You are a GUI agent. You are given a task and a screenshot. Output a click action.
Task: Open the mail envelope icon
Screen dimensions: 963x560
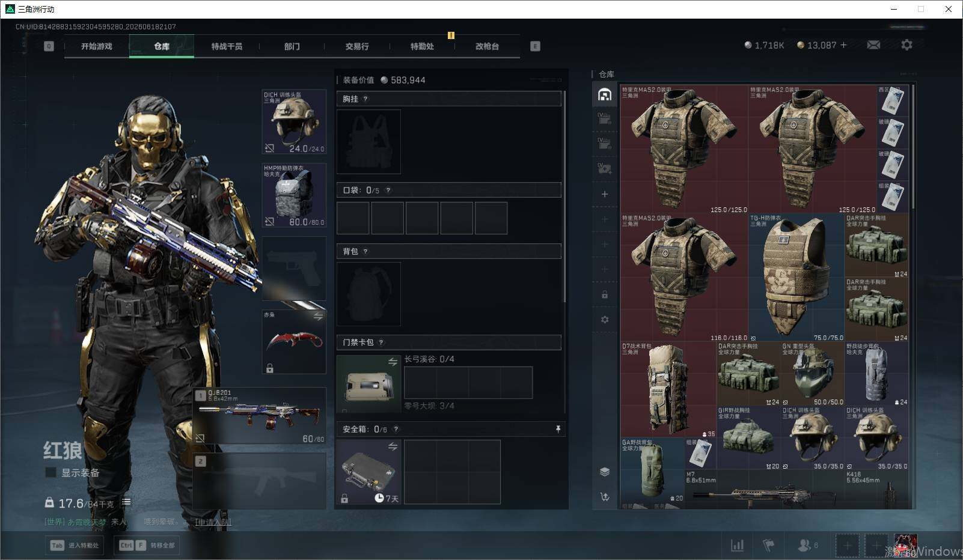click(873, 45)
